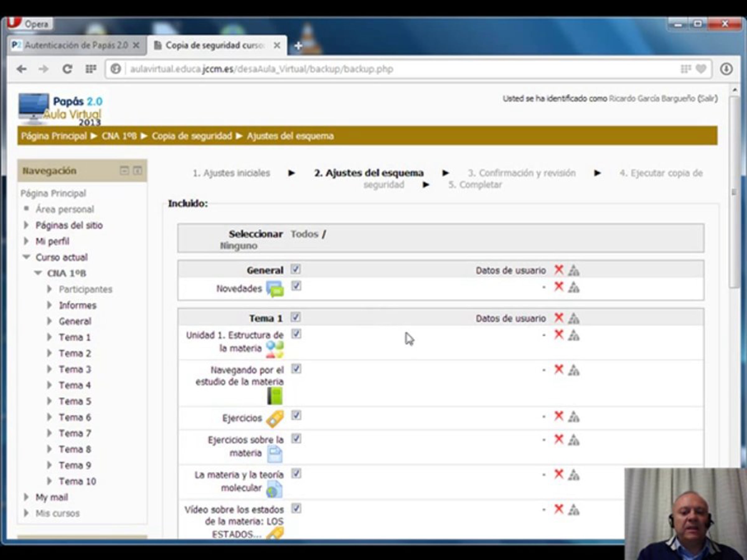747x560 pixels.
Task: Open the downloads arrow icon
Action: click(726, 69)
